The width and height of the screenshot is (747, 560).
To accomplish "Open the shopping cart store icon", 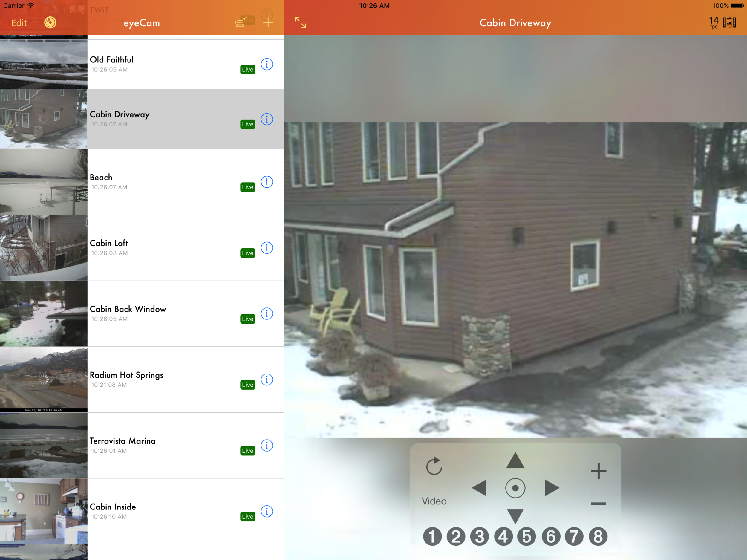I will pyautogui.click(x=240, y=22).
